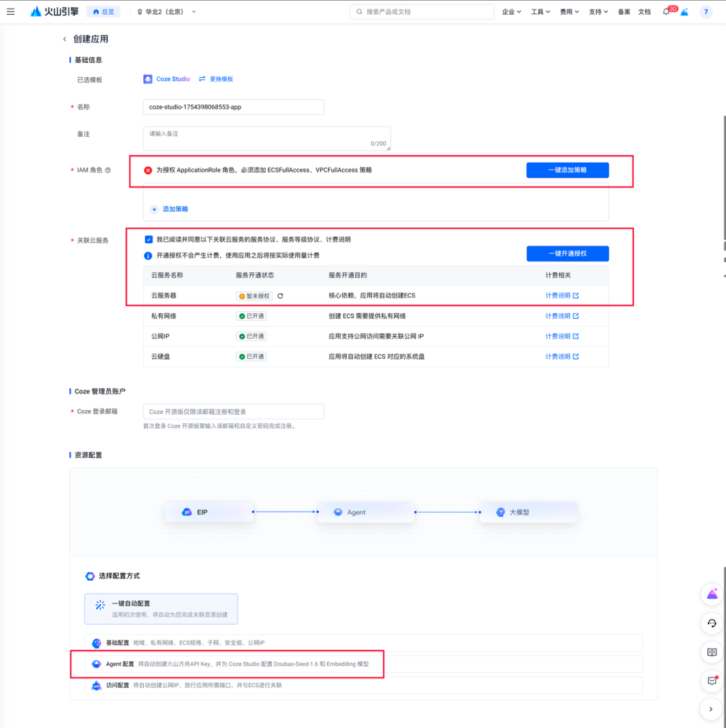Click the purple AI assistant floating icon
Image resolution: width=726 pixels, height=728 pixels.
pos(712,594)
